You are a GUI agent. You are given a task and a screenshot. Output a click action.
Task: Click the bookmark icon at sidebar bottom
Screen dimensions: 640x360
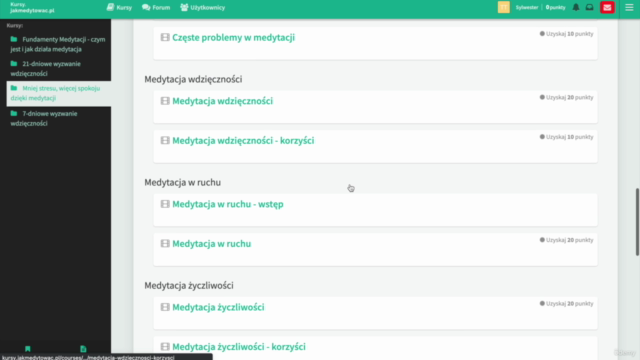tap(28, 349)
